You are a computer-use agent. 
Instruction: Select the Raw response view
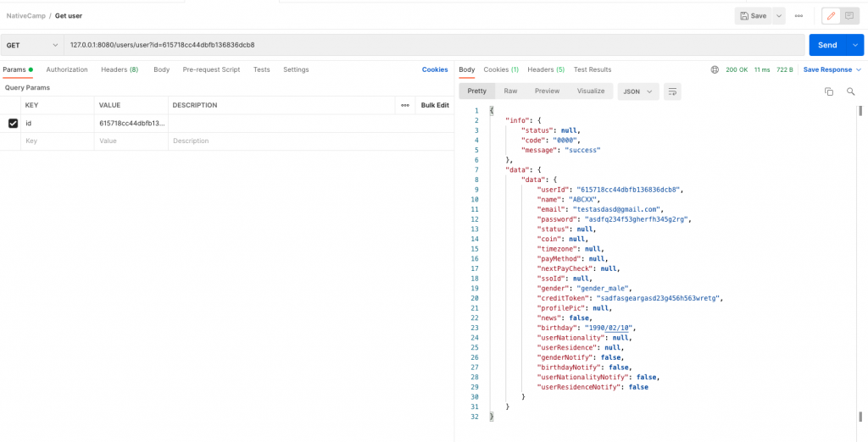point(510,91)
